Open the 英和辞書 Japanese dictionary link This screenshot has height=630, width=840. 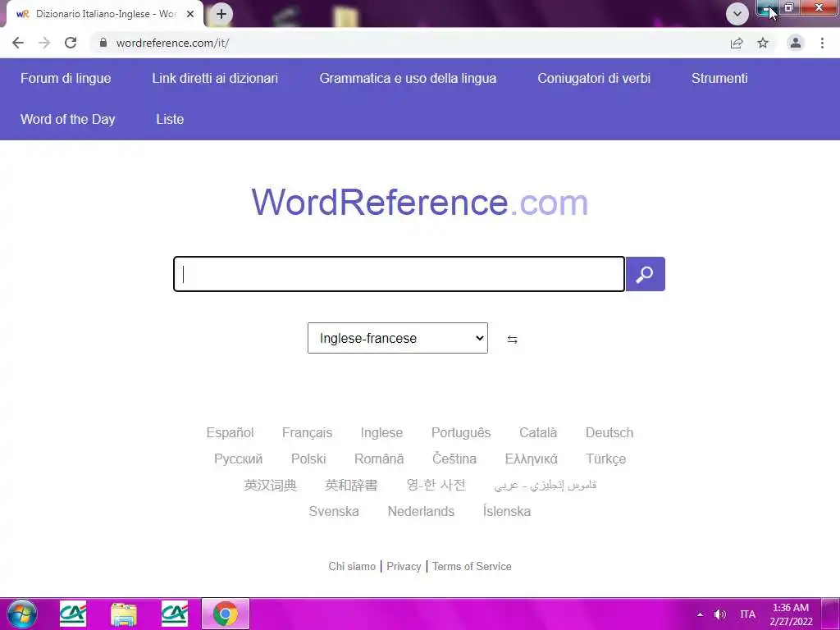coord(351,485)
